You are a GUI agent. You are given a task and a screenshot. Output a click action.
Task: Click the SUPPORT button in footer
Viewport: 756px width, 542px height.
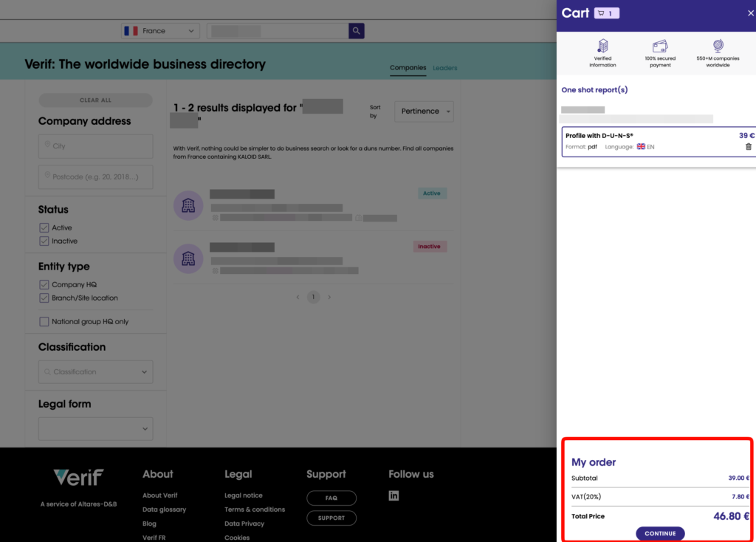tap(331, 518)
